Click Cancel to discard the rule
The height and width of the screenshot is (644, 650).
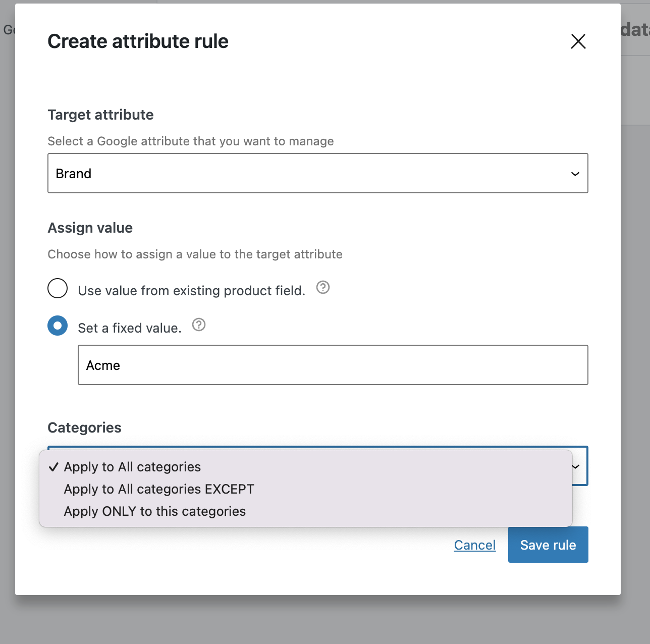click(474, 545)
